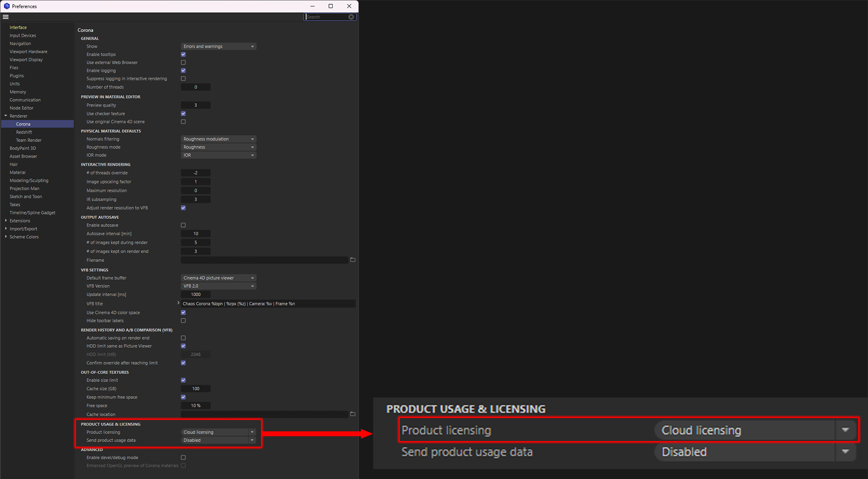Select Redshift in the sidebar
The height and width of the screenshot is (479, 868).
point(24,132)
